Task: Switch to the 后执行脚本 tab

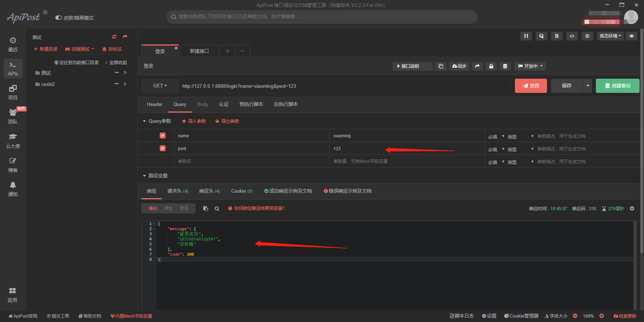Action: [286, 105]
